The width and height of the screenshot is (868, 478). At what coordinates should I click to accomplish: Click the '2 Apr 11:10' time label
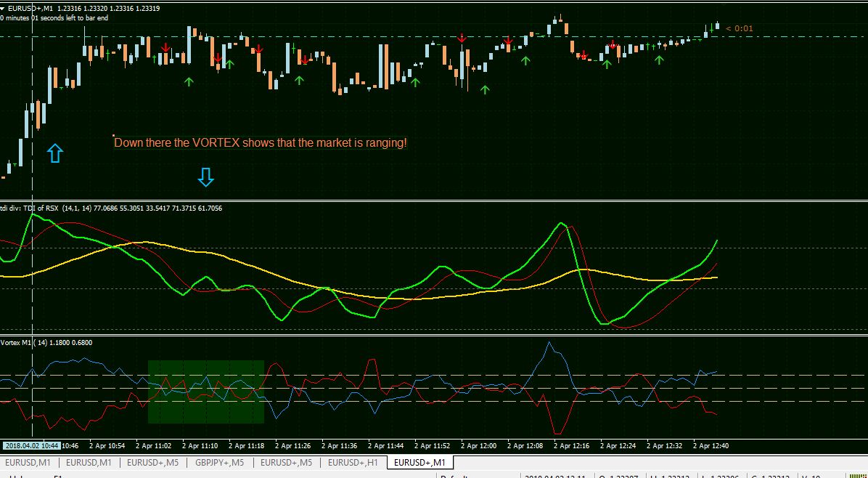tap(200, 446)
